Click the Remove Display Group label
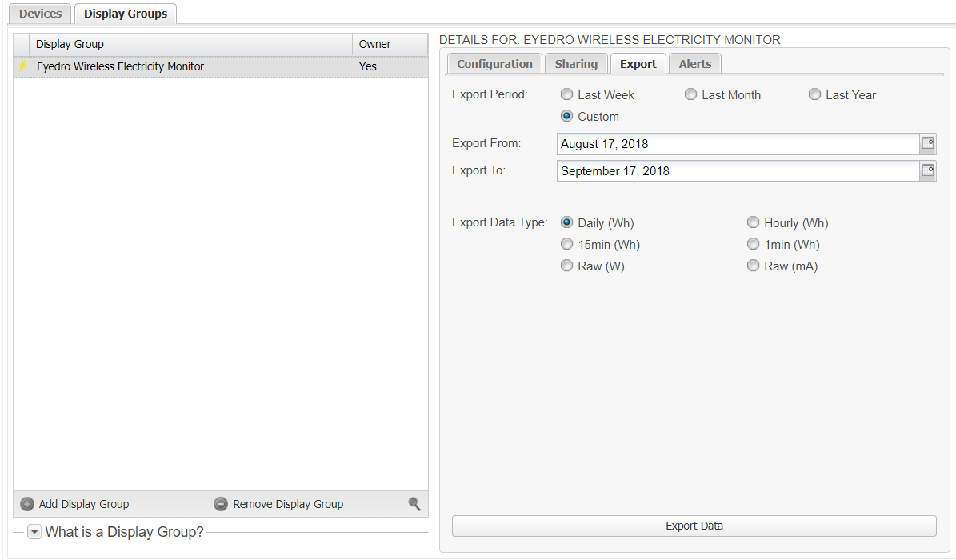This screenshot has height=560, width=956. pos(288,504)
